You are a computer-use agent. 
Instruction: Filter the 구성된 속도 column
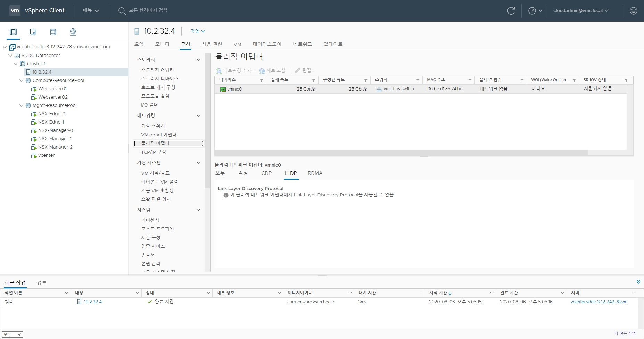[366, 80]
